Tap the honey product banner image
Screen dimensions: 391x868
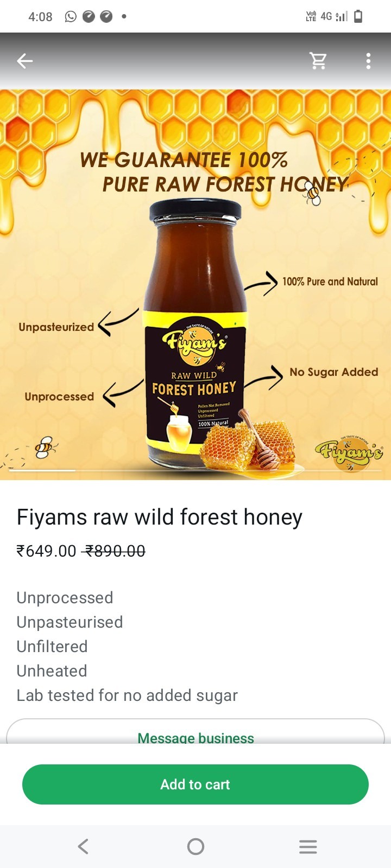(195, 285)
